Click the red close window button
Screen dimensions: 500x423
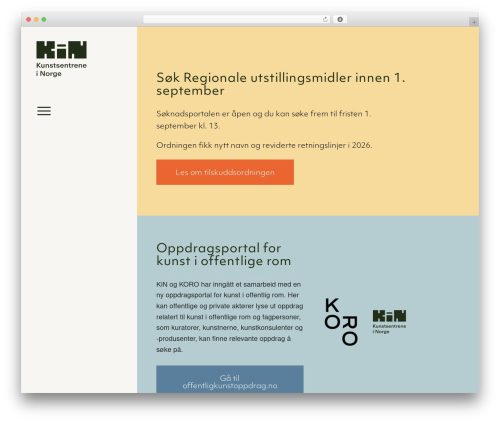point(29,20)
